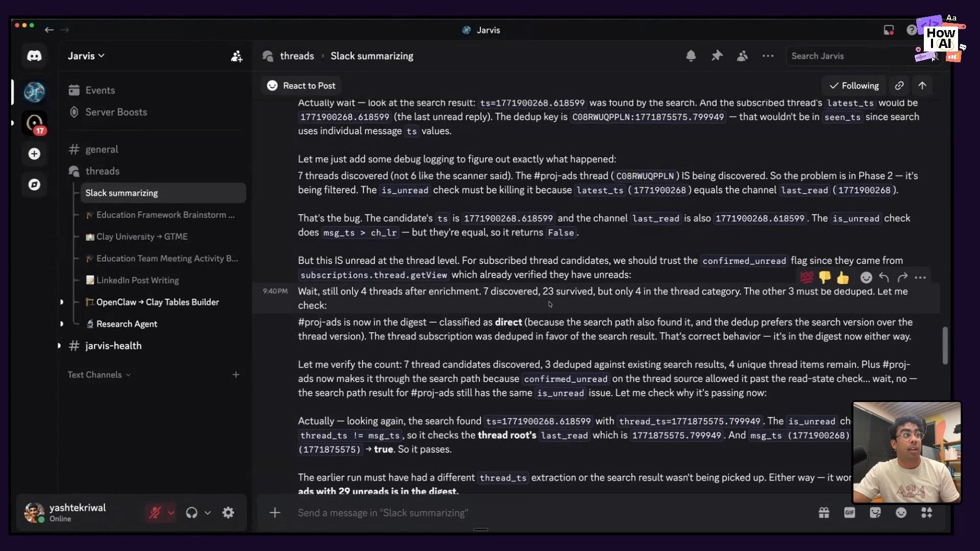Add thumbs down reaction to message

[x=824, y=278]
